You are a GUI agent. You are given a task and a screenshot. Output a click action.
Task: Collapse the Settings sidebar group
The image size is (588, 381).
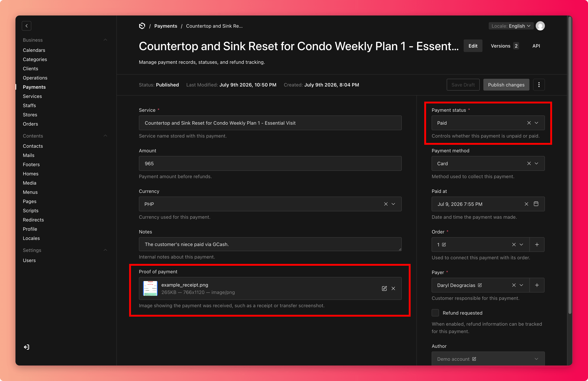point(105,250)
